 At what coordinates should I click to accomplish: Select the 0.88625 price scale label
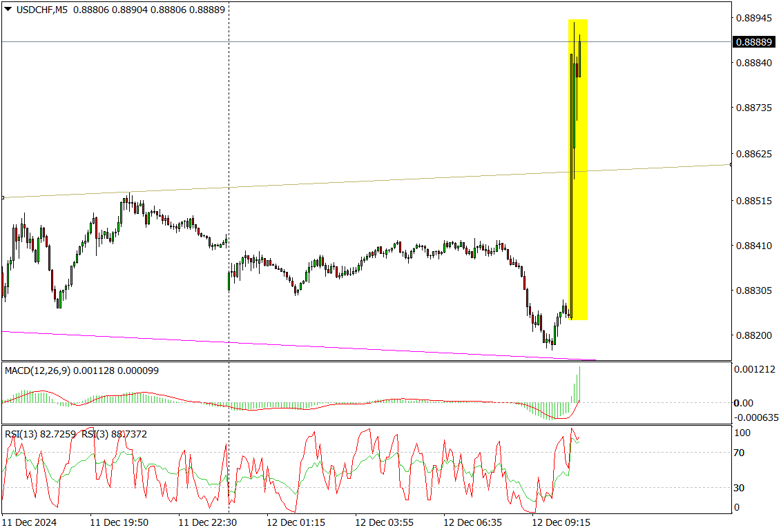(754, 155)
